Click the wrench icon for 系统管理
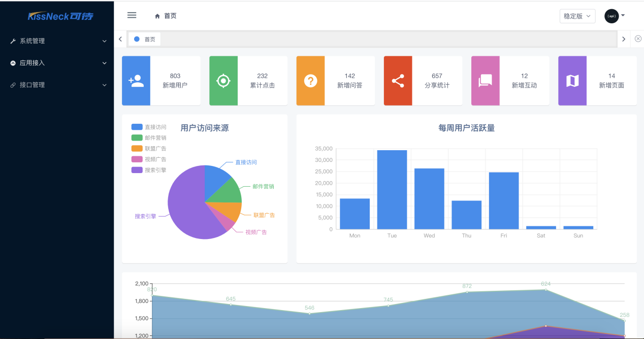The width and height of the screenshot is (644, 339). tap(13, 41)
